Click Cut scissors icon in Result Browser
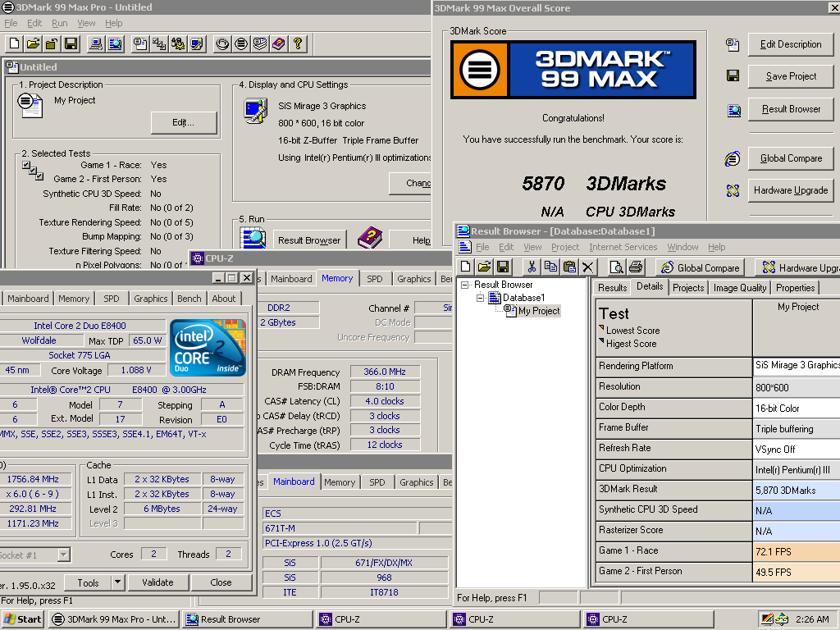Screen dimensions: 840x630 [532, 267]
